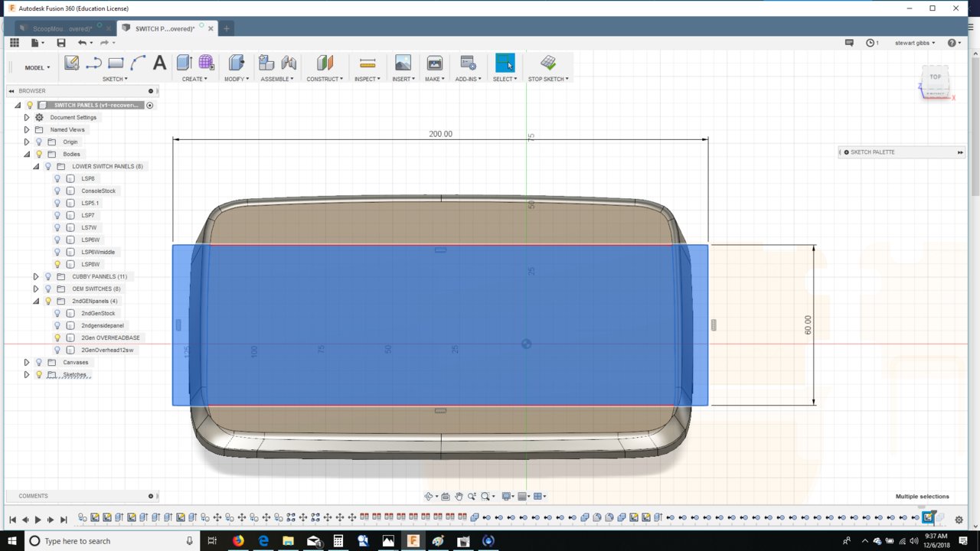Expand OEM SWITCHES group

coord(36,289)
